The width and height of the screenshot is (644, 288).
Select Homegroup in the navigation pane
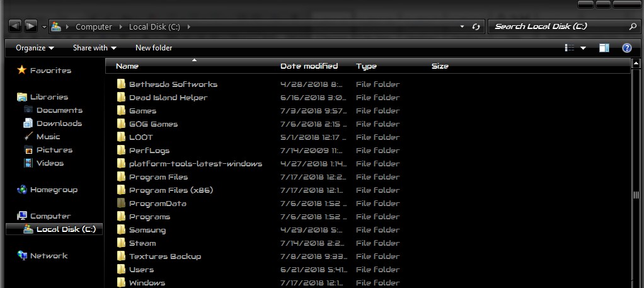[54, 190]
